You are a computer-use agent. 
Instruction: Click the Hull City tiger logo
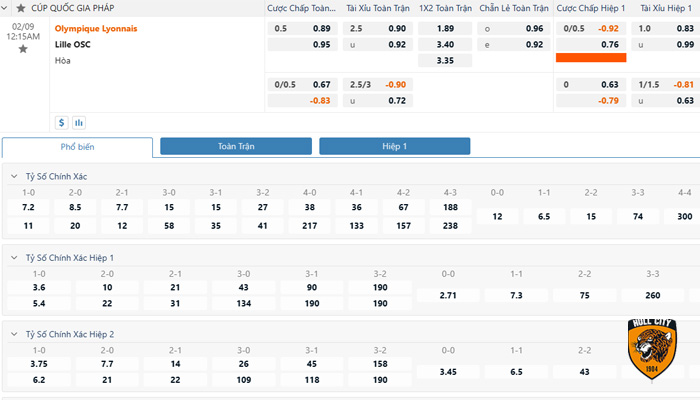(x=654, y=350)
